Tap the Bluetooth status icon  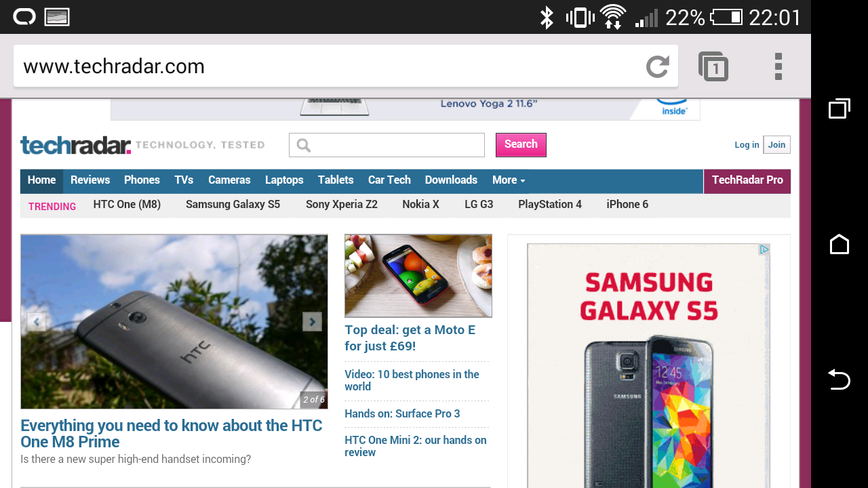click(x=546, y=17)
